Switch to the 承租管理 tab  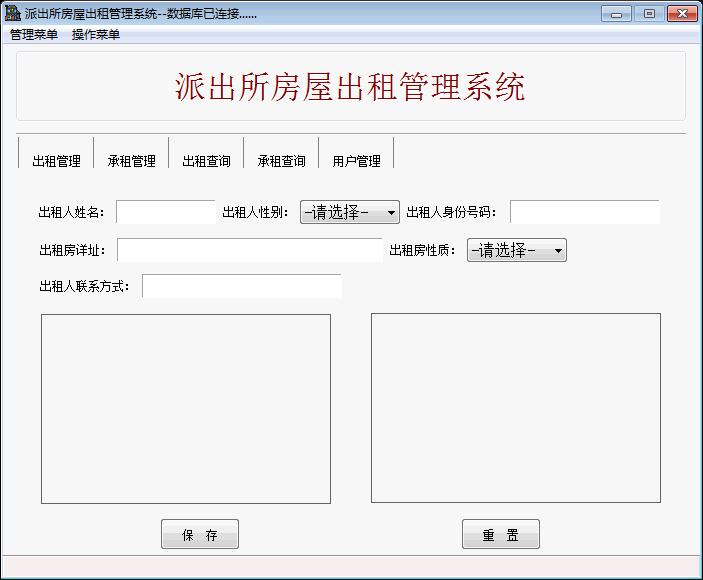tap(131, 160)
